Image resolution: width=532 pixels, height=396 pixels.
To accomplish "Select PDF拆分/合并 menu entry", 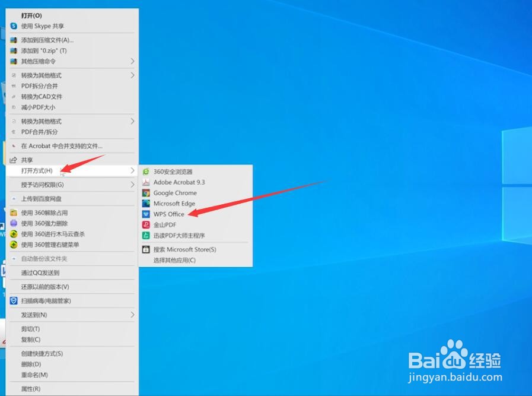I will tap(72, 86).
